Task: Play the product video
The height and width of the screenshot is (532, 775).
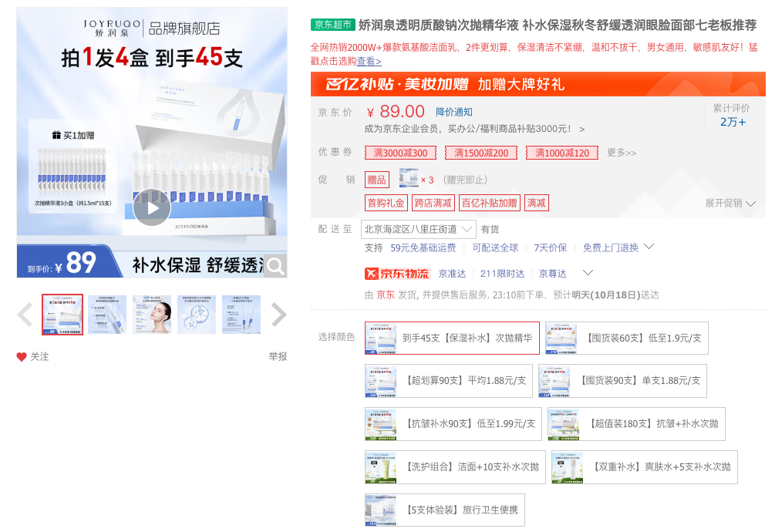Action: pos(152,207)
